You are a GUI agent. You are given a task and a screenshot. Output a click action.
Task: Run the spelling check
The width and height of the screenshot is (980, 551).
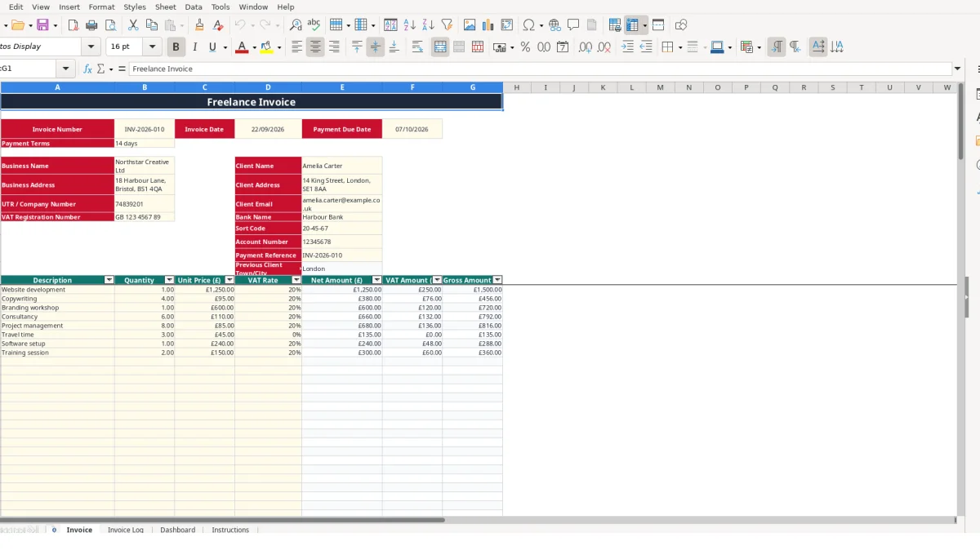click(x=314, y=25)
